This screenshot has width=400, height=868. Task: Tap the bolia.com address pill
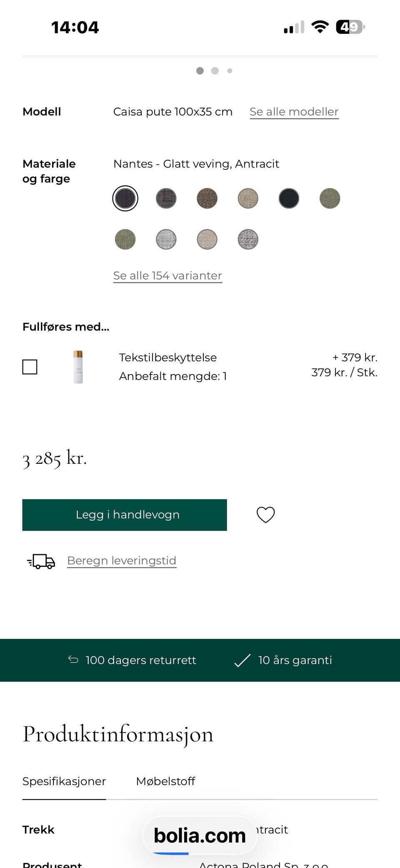coord(199,835)
